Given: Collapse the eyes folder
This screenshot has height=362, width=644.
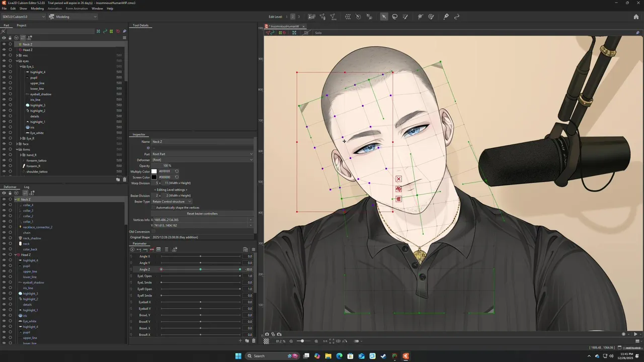Looking at the screenshot, I should click(17, 61).
